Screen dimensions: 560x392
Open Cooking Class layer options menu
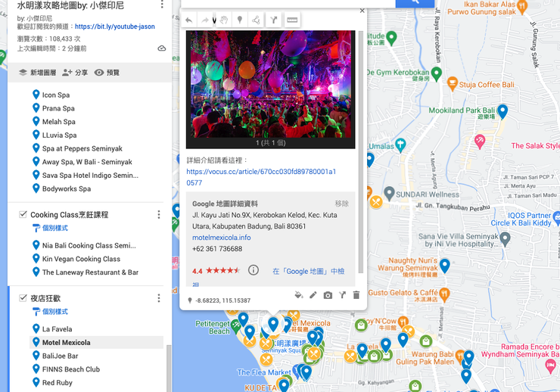(159, 215)
